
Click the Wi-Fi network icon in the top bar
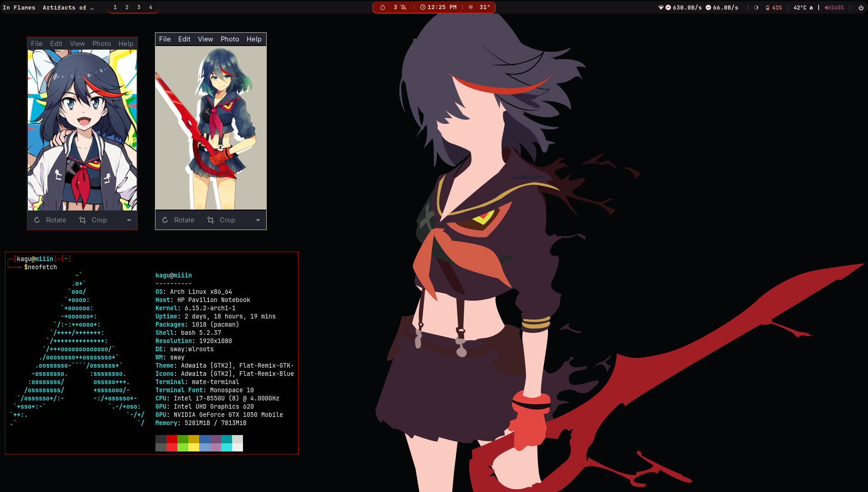pyautogui.click(x=661, y=7)
